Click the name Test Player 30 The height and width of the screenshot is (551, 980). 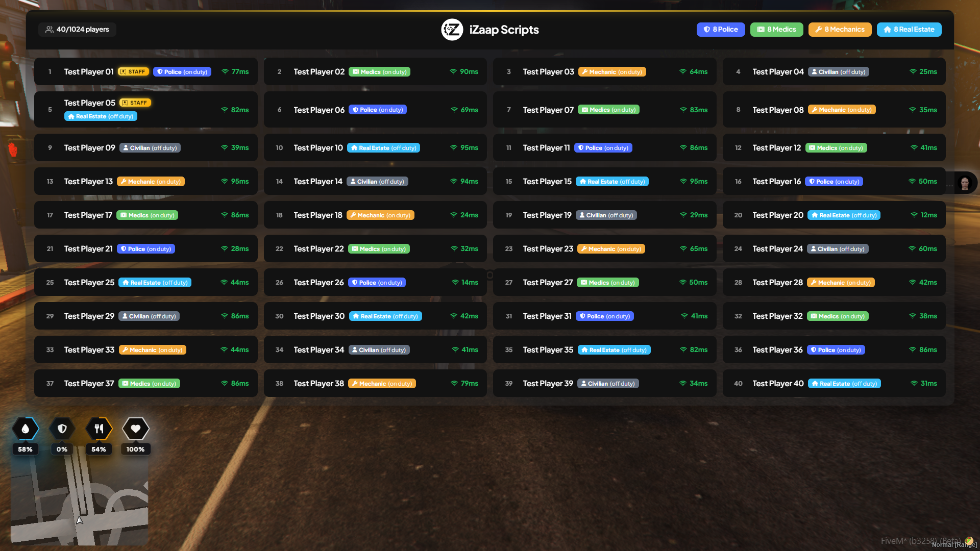coord(319,316)
